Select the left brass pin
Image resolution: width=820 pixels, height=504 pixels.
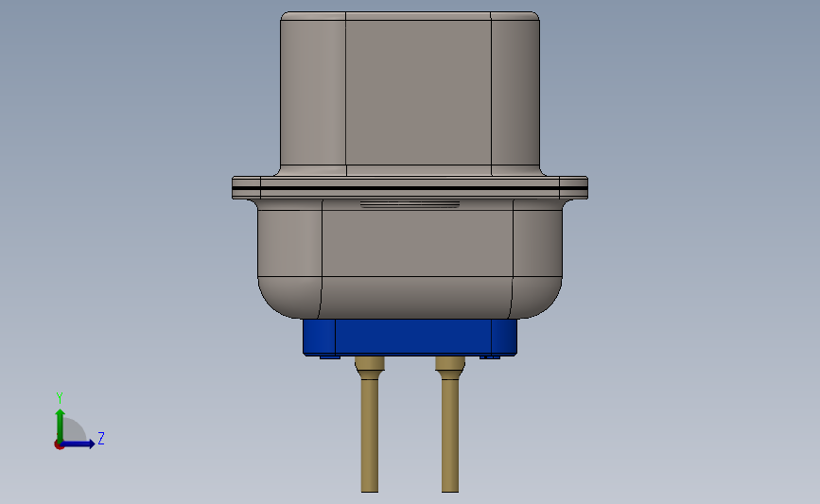[370, 425]
